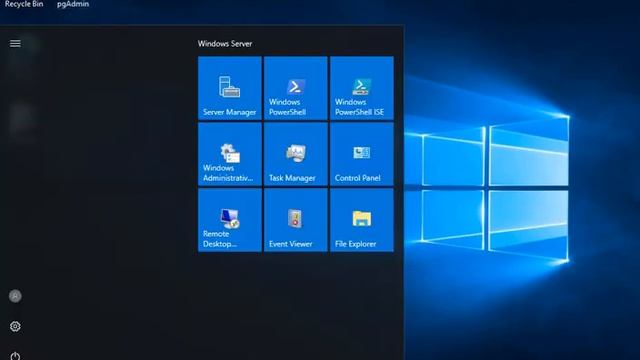The width and height of the screenshot is (640, 360).
Task: Open the Remote Desktop Connection tile
Action: 230,220
